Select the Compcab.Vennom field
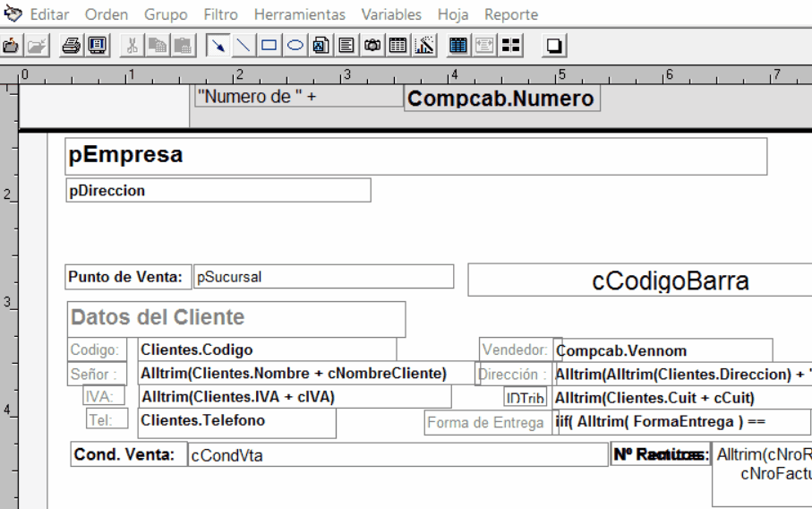 [664, 351]
